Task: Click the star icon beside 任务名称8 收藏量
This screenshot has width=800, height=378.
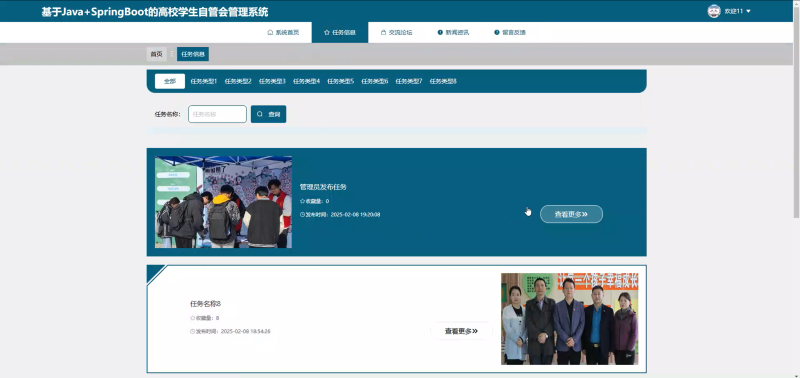Action: [192, 318]
